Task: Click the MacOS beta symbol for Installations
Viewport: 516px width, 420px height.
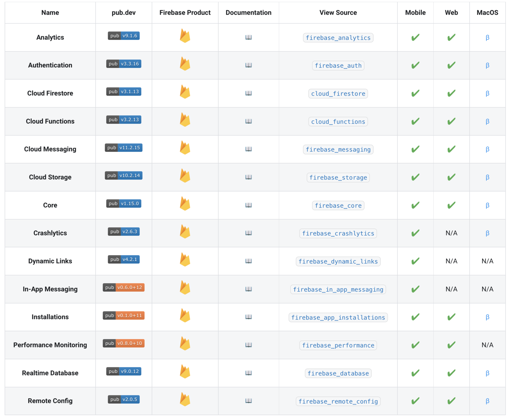Action: [487, 317]
